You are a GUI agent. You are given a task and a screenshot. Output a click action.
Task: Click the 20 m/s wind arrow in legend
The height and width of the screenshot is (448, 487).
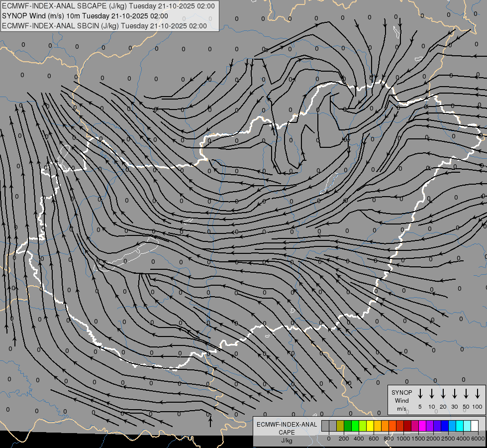[x=443, y=394]
